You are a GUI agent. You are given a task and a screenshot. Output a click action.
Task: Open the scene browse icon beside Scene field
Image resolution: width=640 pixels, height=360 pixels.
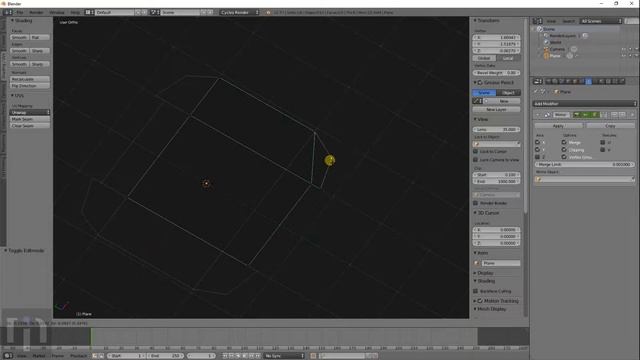coord(155,12)
